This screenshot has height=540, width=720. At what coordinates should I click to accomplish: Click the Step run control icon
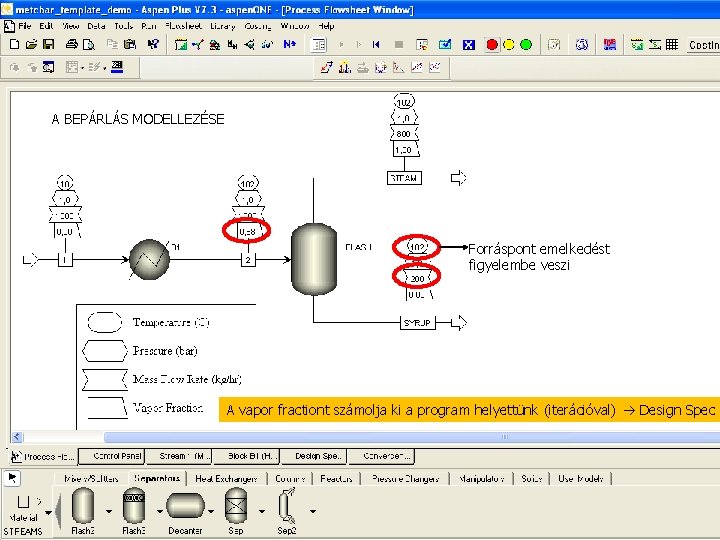click(x=359, y=45)
